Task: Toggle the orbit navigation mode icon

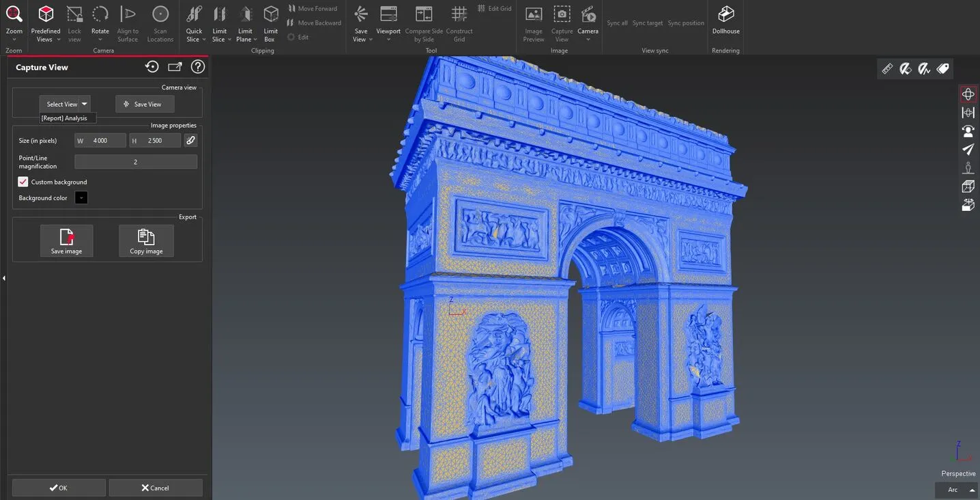Action: [968, 94]
